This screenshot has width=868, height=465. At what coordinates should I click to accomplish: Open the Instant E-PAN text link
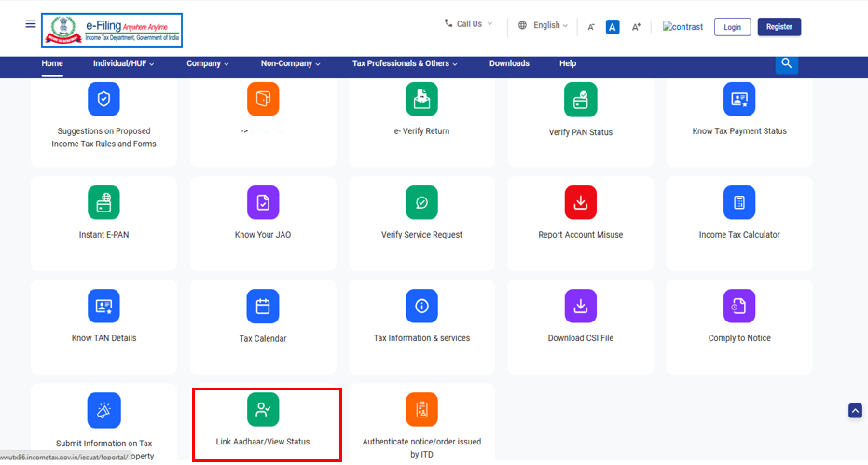(103, 235)
